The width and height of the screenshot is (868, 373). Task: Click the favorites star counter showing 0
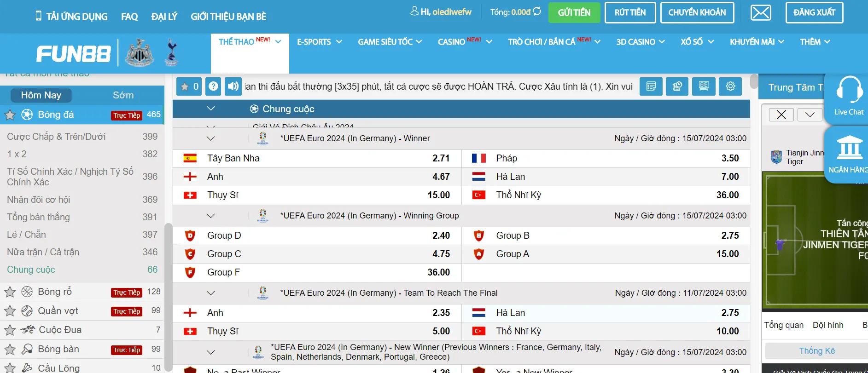[190, 86]
